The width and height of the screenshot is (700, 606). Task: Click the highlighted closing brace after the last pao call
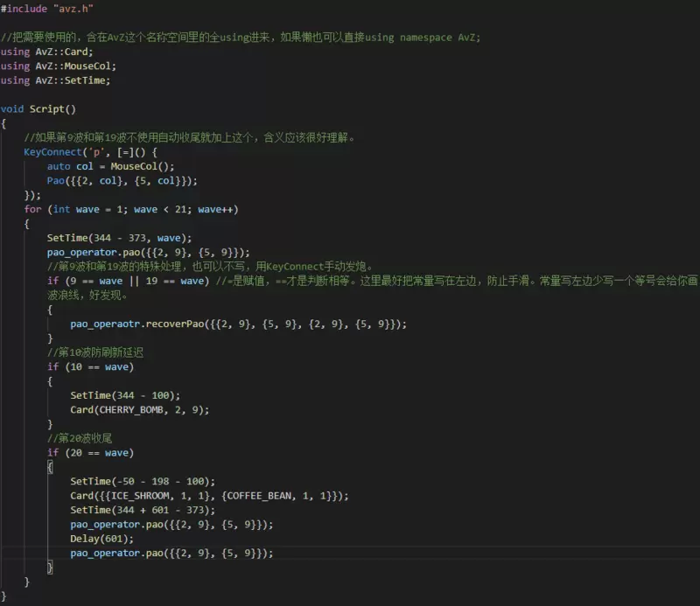point(50,568)
